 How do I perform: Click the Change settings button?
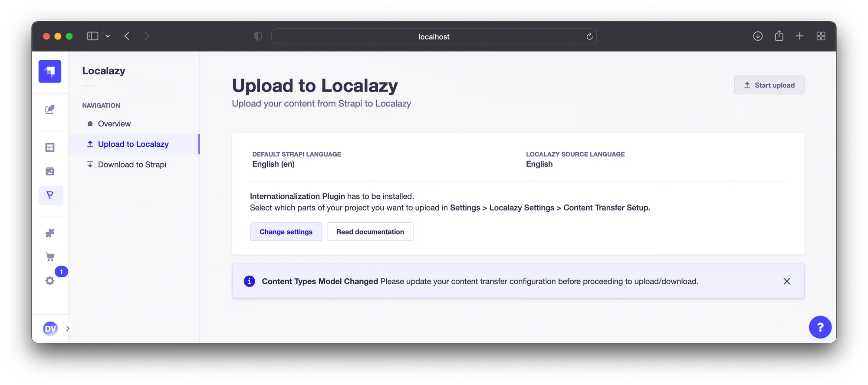click(286, 232)
